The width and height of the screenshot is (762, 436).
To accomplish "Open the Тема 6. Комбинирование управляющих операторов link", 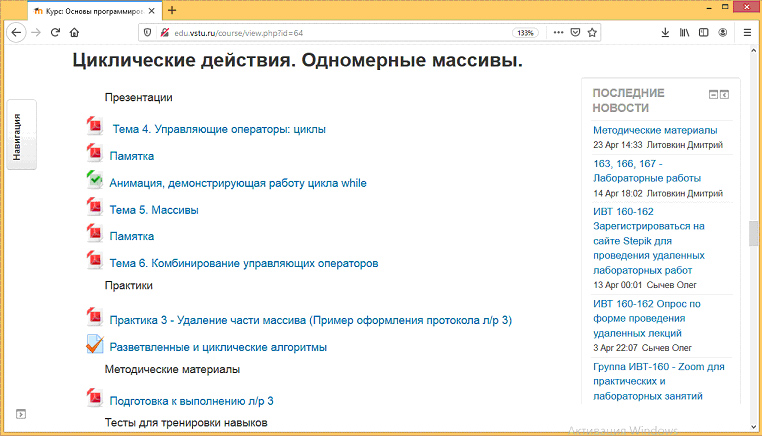I will pos(243,264).
